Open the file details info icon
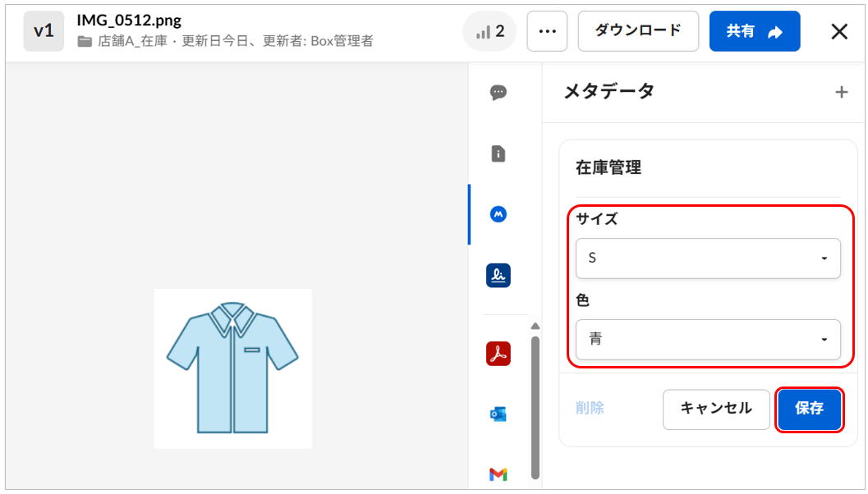 click(498, 153)
